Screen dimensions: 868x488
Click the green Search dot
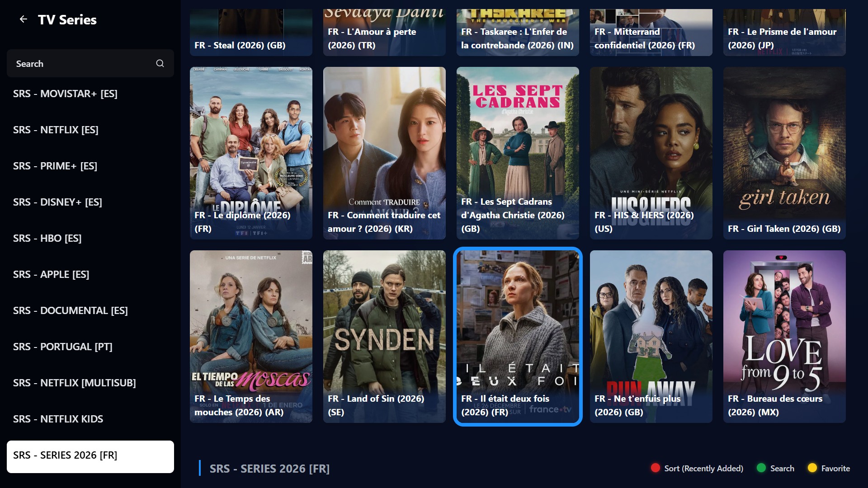(x=761, y=468)
